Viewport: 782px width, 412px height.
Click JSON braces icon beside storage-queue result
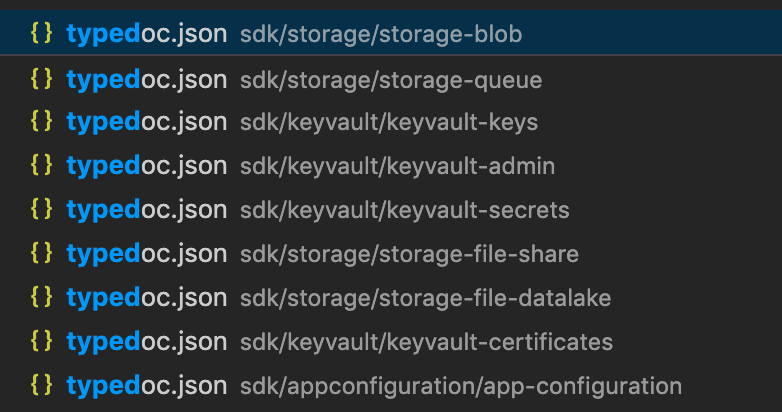coord(41,79)
